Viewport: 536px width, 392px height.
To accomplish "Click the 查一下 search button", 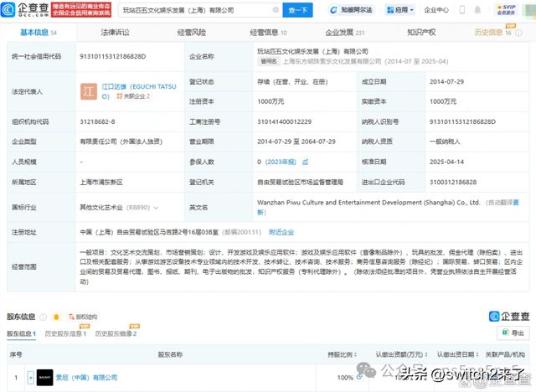I will [297, 10].
